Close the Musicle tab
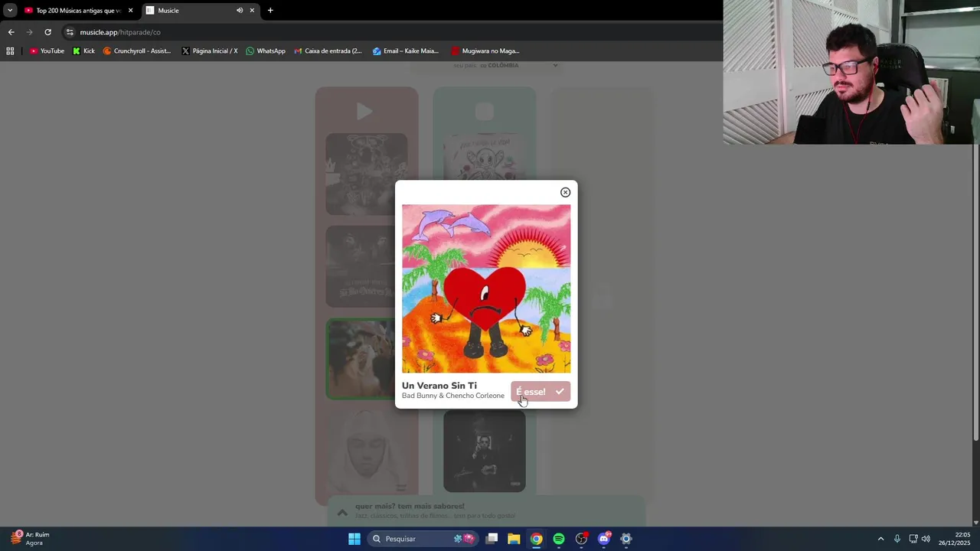The width and height of the screenshot is (980, 551). (252, 11)
